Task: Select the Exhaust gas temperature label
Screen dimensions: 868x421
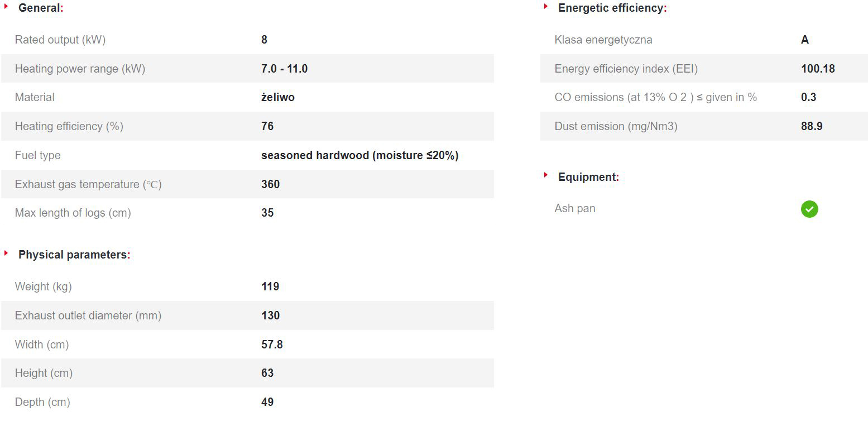Action: (x=88, y=184)
